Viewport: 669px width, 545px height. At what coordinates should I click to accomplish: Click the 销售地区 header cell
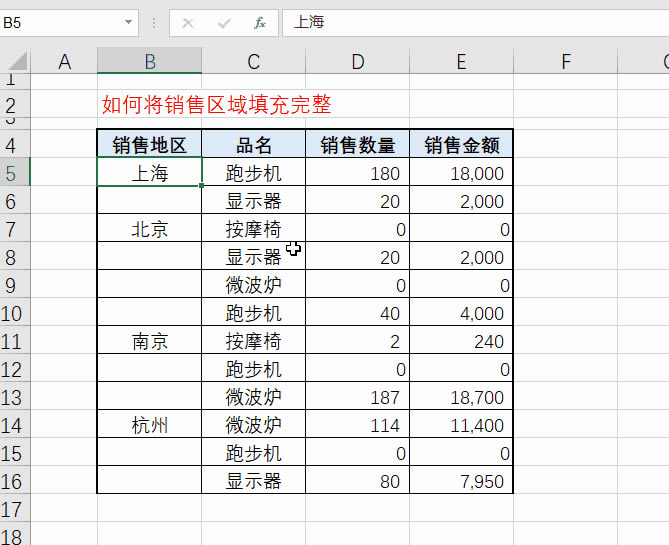click(149, 145)
